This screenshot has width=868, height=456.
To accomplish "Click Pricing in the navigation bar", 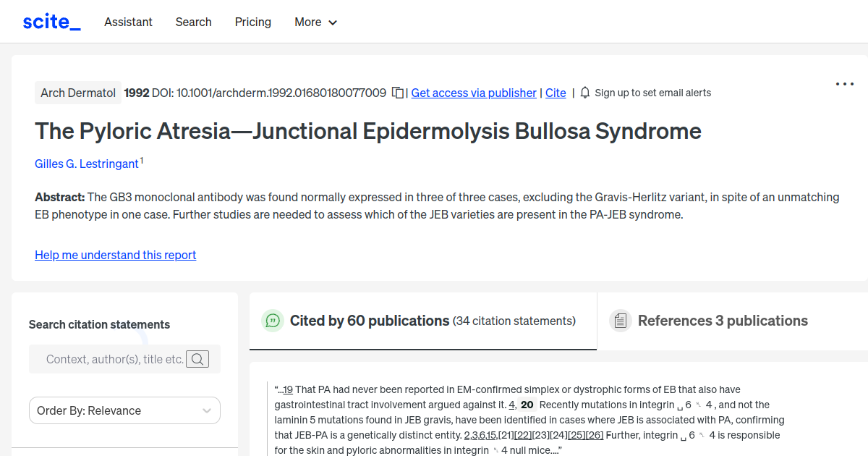I will 252,22.
